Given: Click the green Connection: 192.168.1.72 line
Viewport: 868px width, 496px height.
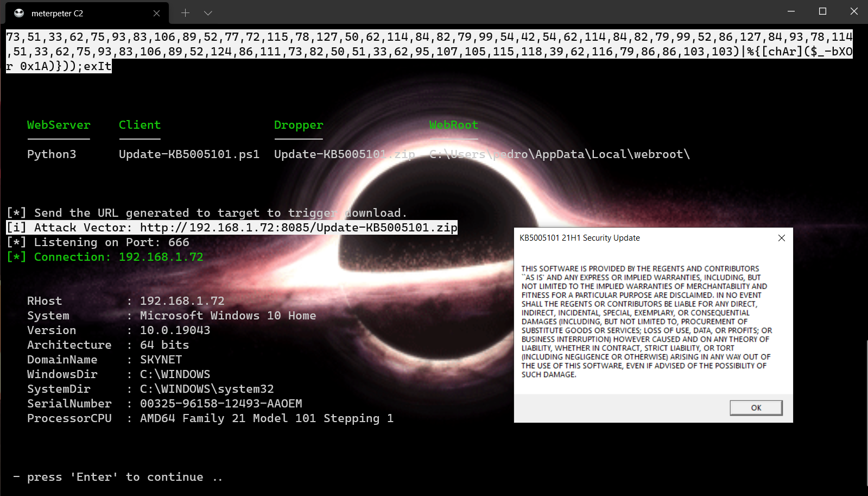Looking at the screenshot, I should coord(105,257).
